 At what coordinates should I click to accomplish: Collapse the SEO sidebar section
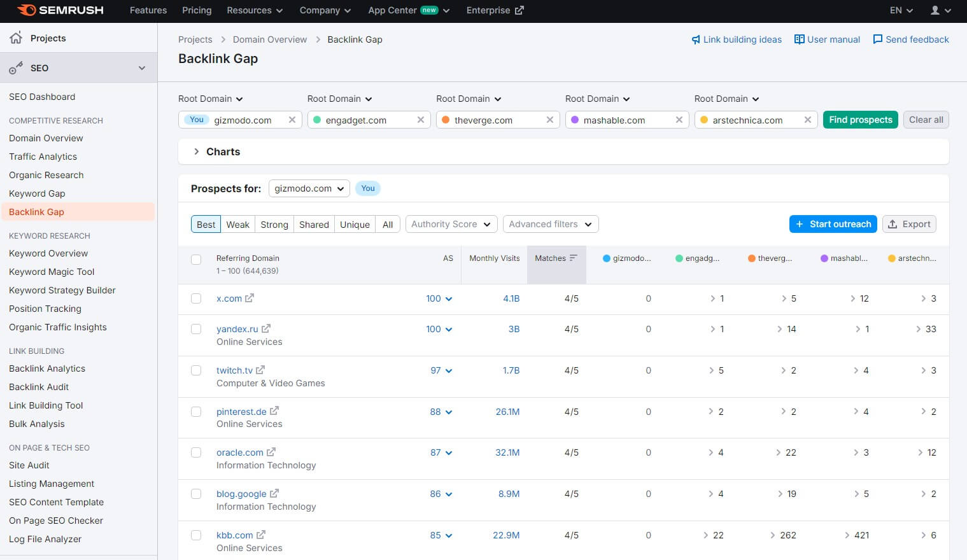coord(142,68)
